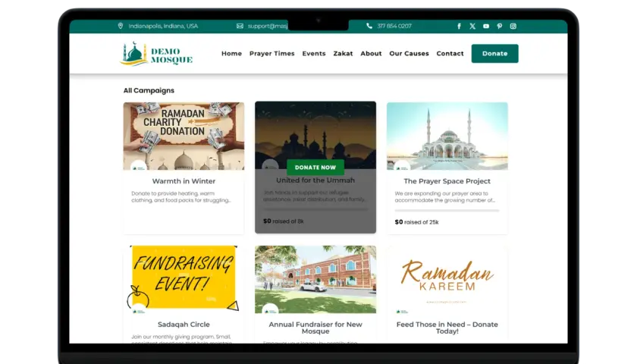Click the United for the Ummah progress bar
The width and height of the screenshot is (637, 364).
pos(315,210)
